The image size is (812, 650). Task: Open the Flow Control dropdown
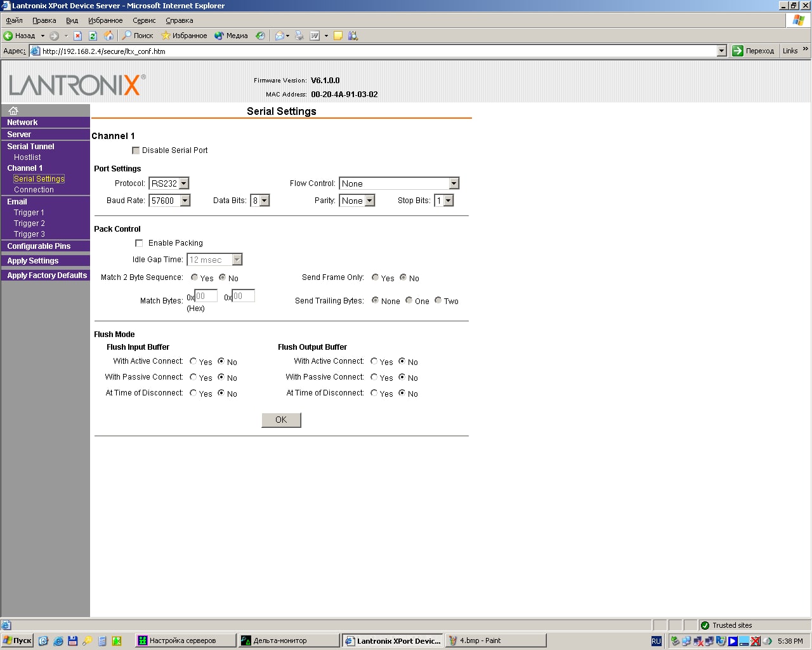click(399, 183)
